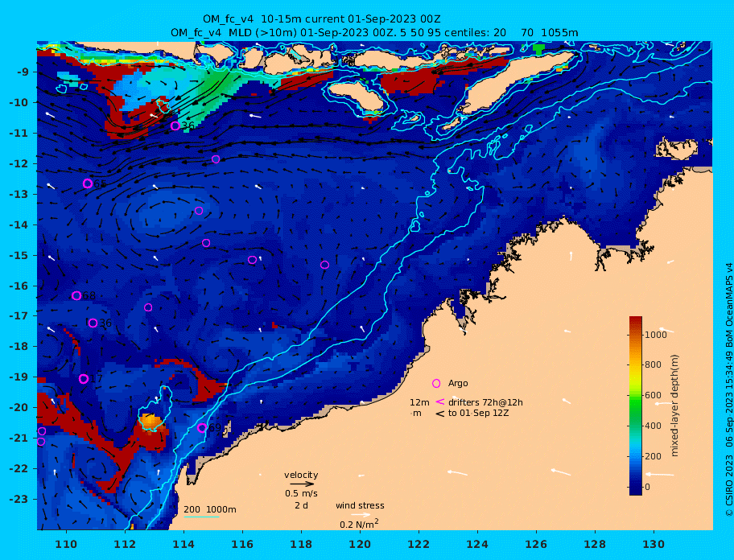734x560 pixels.
Task: Click the longitude axis label 120
Action: point(360,544)
